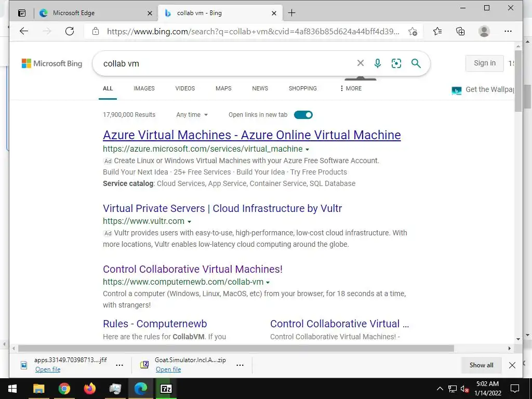Click Show all downloads button
The height and width of the screenshot is (399, 532).
point(482,365)
